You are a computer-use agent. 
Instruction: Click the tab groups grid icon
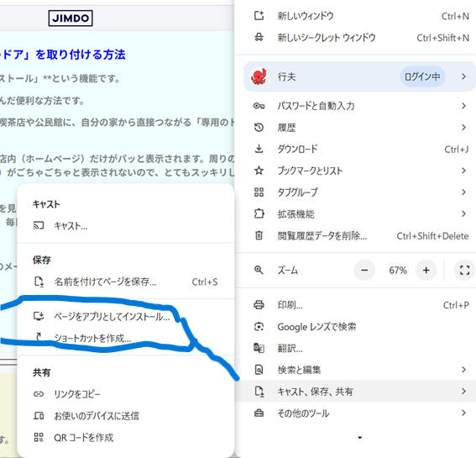[x=259, y=192]
